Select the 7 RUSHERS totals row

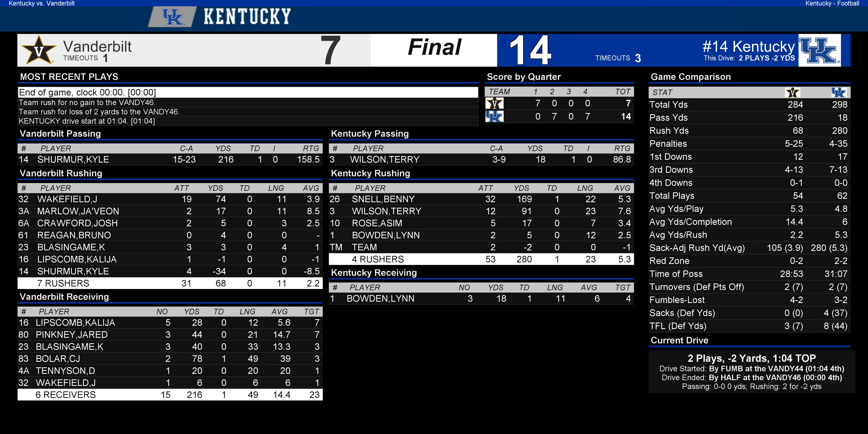point(170,283)
